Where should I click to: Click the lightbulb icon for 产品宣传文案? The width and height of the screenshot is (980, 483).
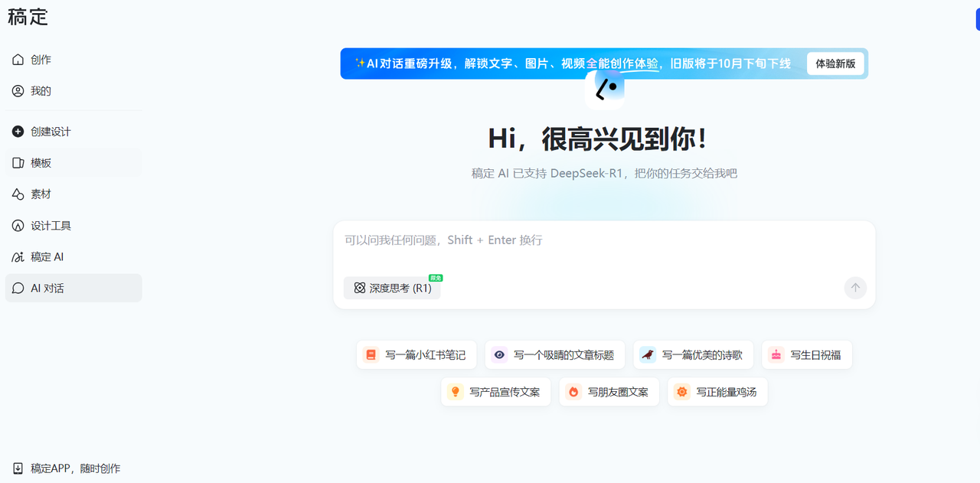tap(456, 392)
